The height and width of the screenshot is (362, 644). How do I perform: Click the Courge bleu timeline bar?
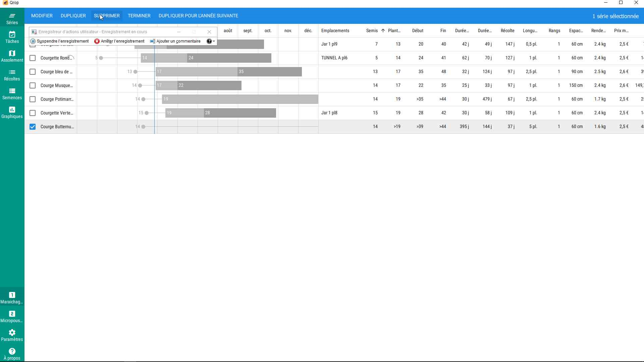click(228, 72)
